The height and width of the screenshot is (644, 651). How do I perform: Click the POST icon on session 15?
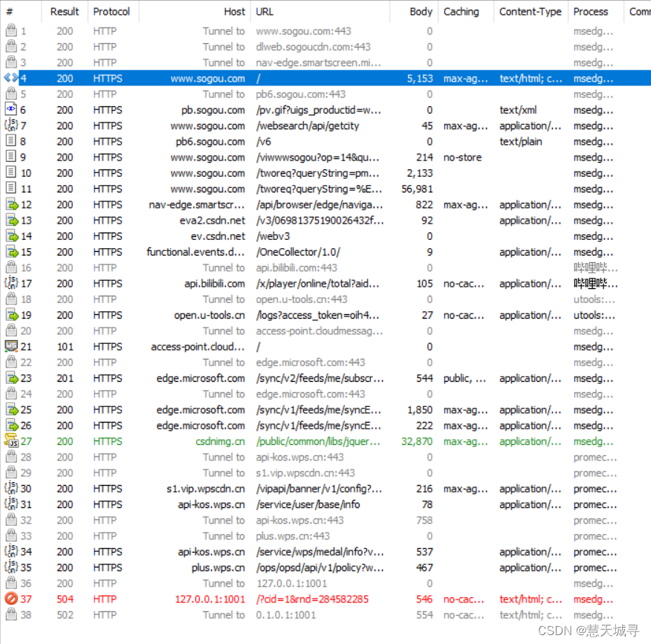(x=13, y=252)
